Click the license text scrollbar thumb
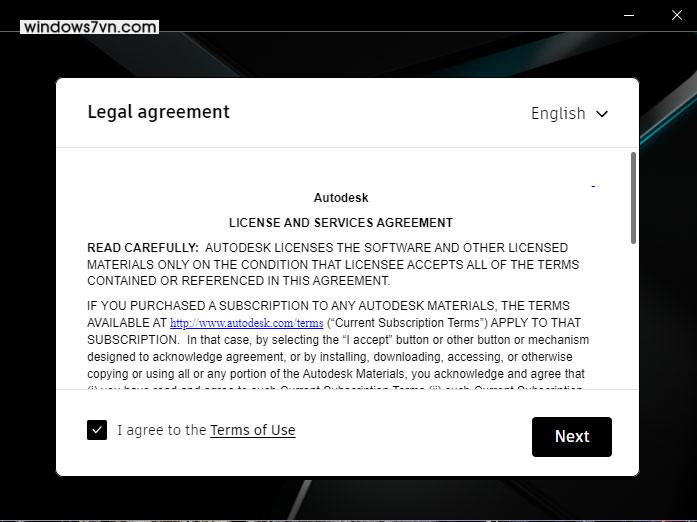The width and height of the screenshot is (697, 522). click(633, 198)
